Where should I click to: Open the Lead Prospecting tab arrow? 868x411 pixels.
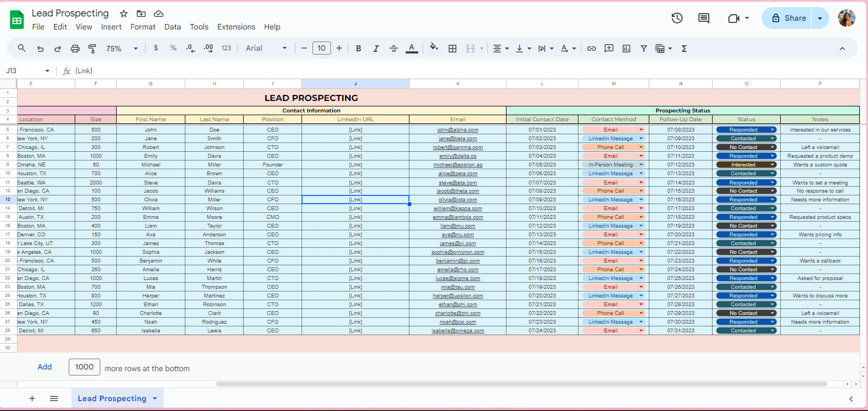point(155,398)
